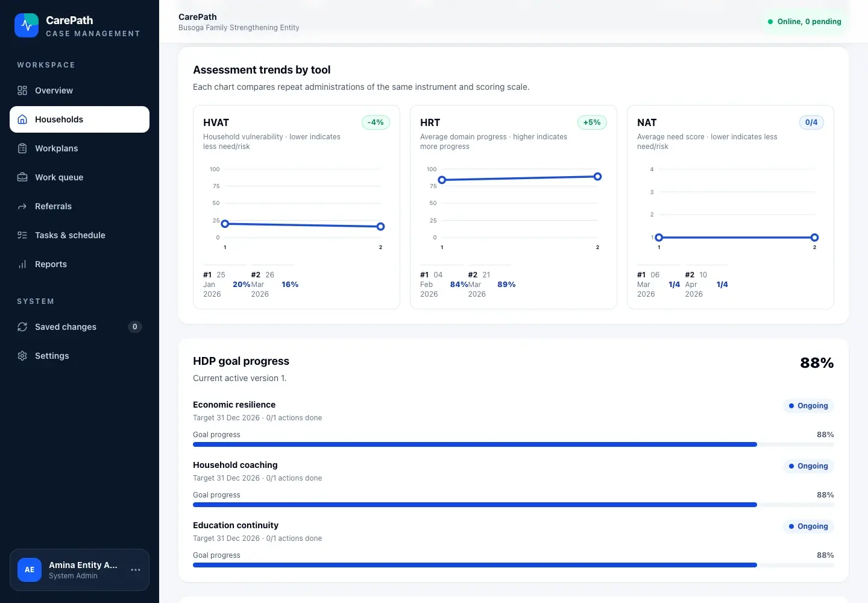Click the HRT +5% change badge
Screen dimensions: 868x603
(x=592, y=122)
